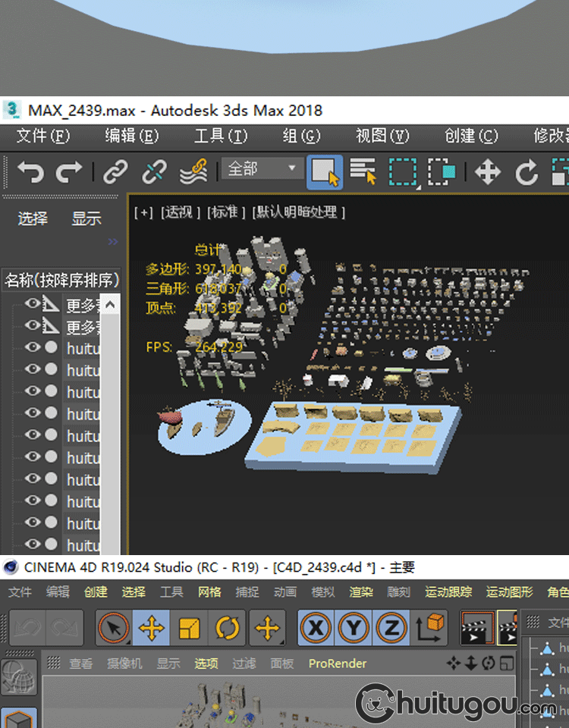The height and width of the screenshot is (728, 569).
Task: Hide the first 更多 row via its eye icon
Action: coord(33,303)
